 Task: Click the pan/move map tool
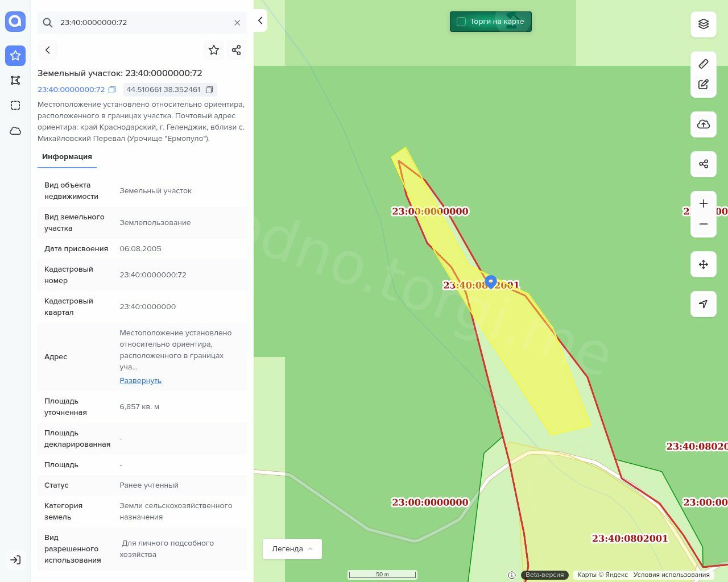(703, 264)
